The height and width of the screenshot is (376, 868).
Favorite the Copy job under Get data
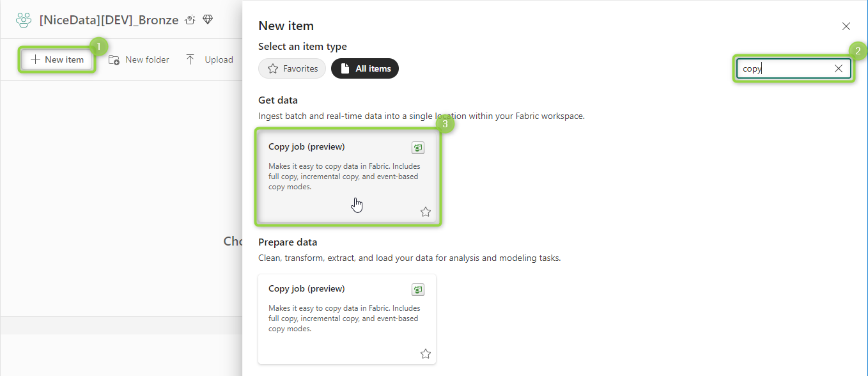point(426,212)
